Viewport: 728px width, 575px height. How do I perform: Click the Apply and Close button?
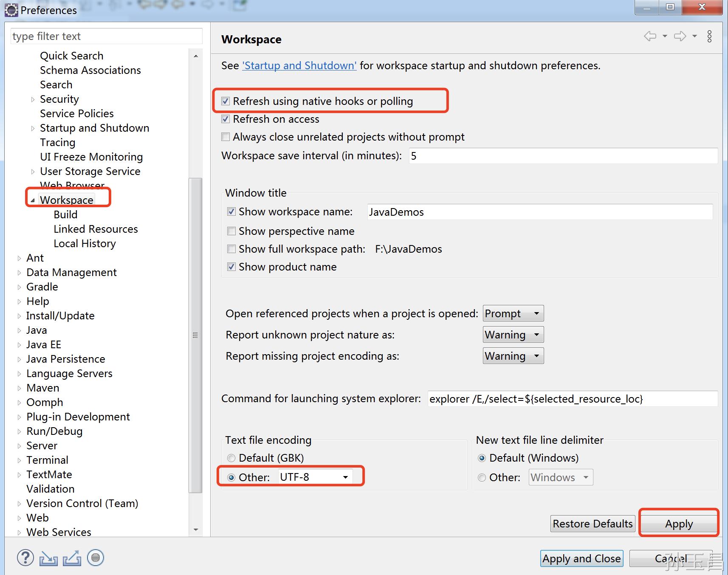click(x=581, y=558)
